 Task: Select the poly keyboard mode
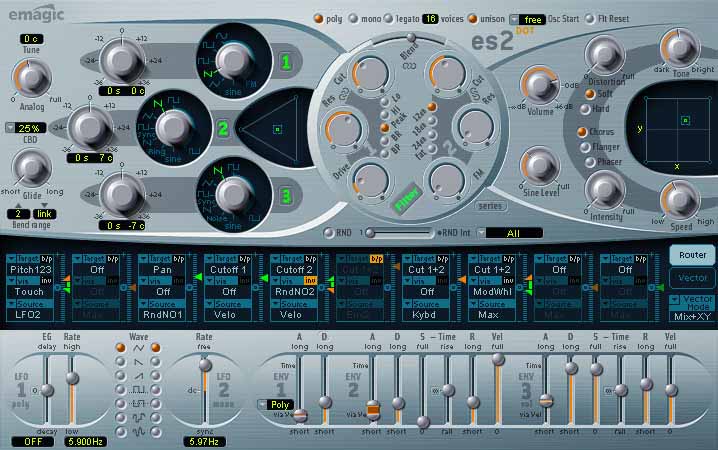coord(319,19)
